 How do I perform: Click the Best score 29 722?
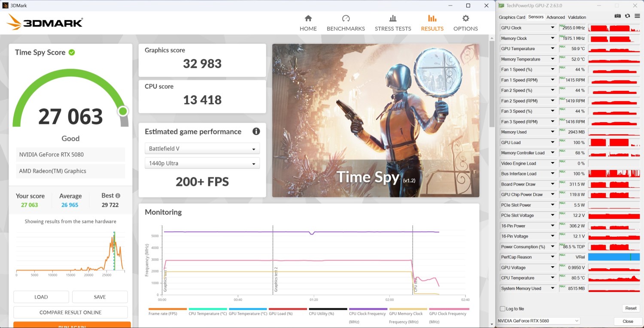coord(110,205)
